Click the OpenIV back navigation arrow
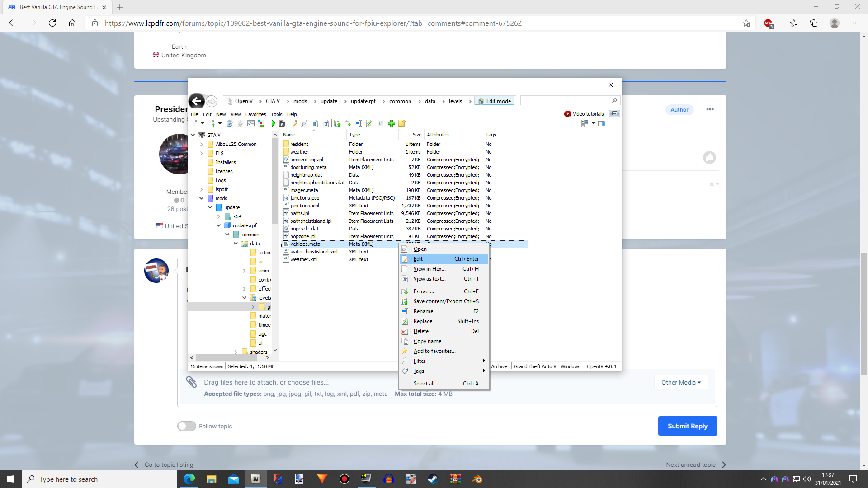 click(x=197, y=101)
